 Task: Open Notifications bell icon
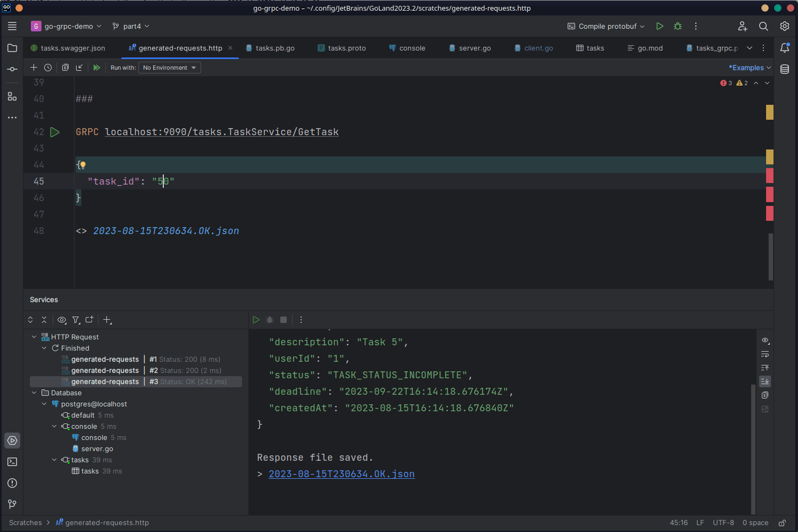(x=785, y=48)
